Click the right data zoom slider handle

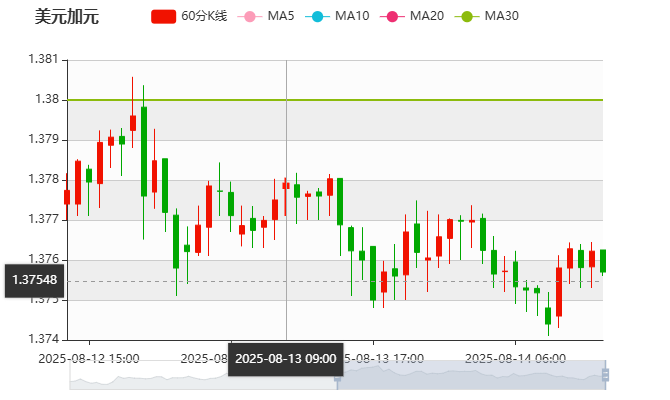tap(605, 375)
